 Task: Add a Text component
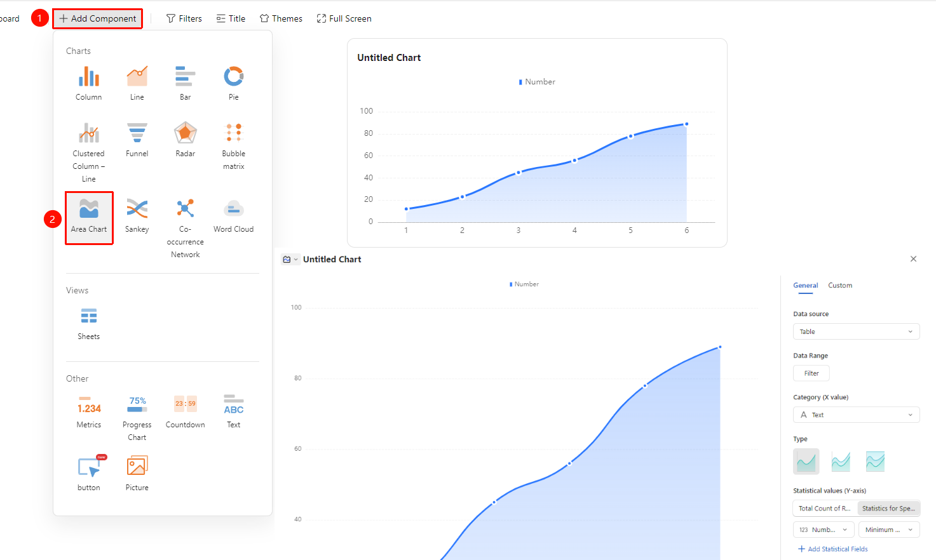pos(234,411)
